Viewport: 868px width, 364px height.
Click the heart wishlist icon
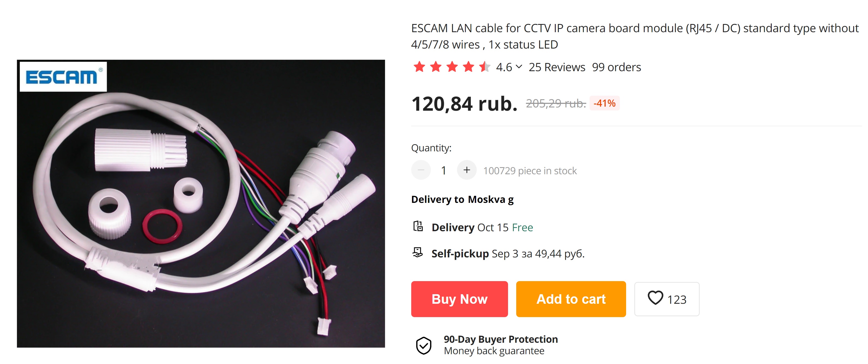(x=655, y=298)
